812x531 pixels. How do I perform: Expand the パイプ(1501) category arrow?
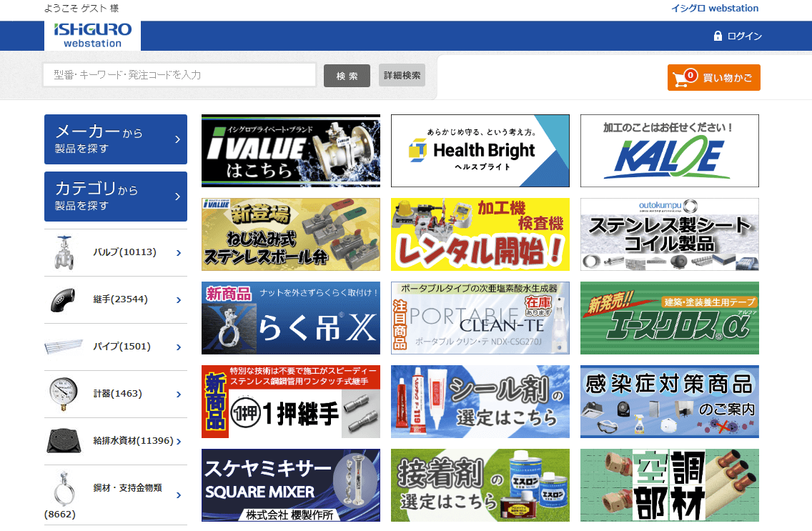pyautogui.click(x=179, y=347)
